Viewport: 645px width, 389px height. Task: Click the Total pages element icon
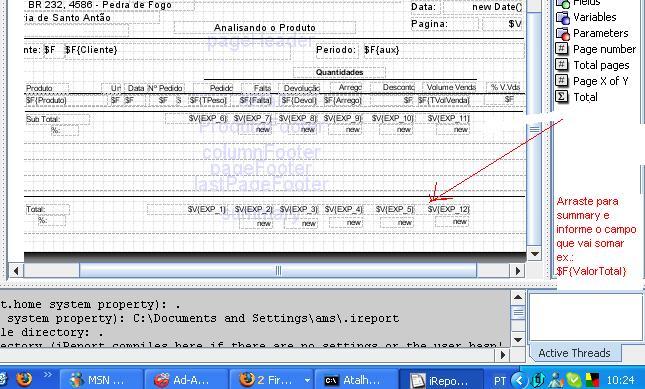[562, 65]
